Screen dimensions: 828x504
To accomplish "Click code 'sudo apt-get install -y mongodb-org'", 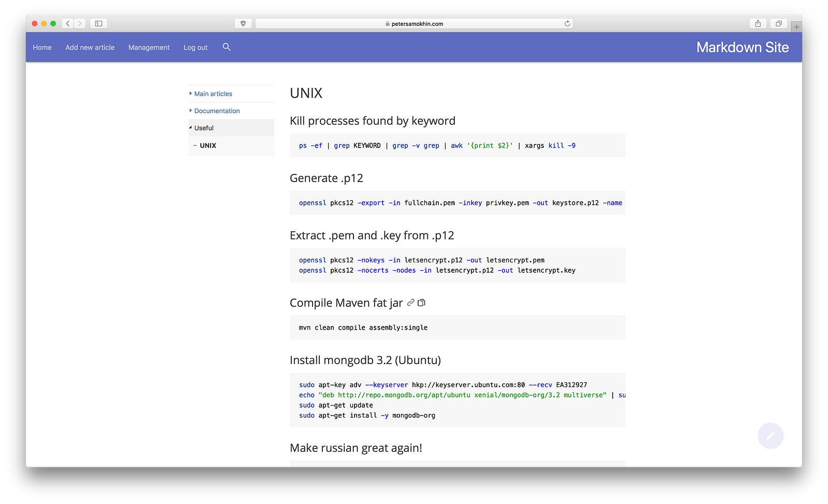I will pos(367,416).
